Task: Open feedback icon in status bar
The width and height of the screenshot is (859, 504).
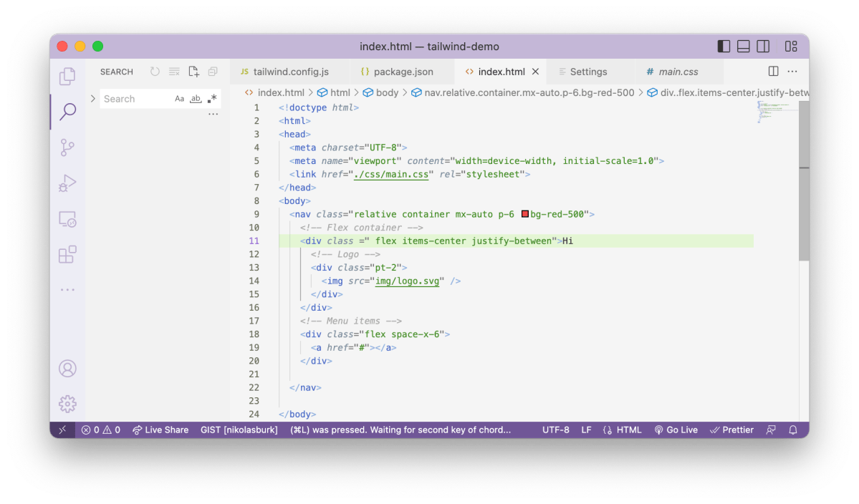Action: (x=771, y=430)
